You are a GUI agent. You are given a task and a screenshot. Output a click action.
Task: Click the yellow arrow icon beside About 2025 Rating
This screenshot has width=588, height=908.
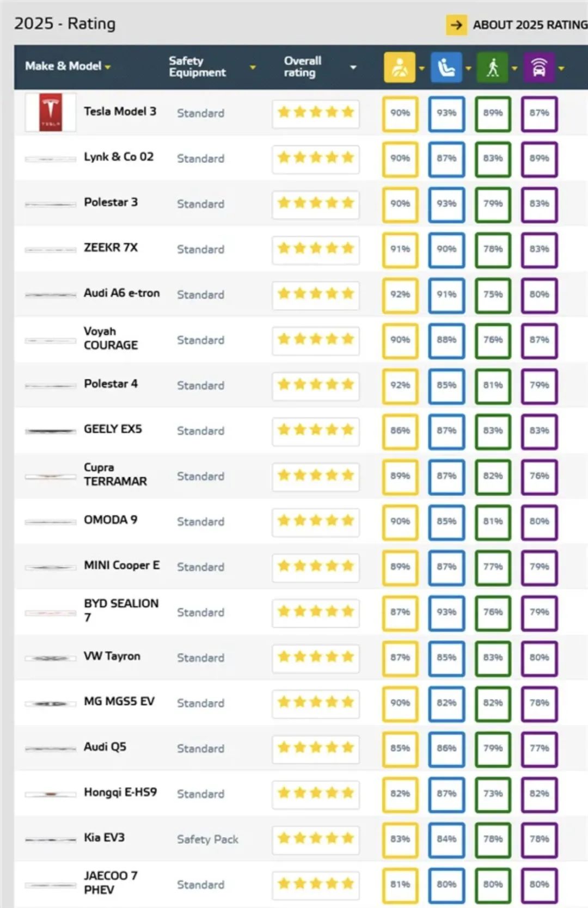click(x=456, y=24)
